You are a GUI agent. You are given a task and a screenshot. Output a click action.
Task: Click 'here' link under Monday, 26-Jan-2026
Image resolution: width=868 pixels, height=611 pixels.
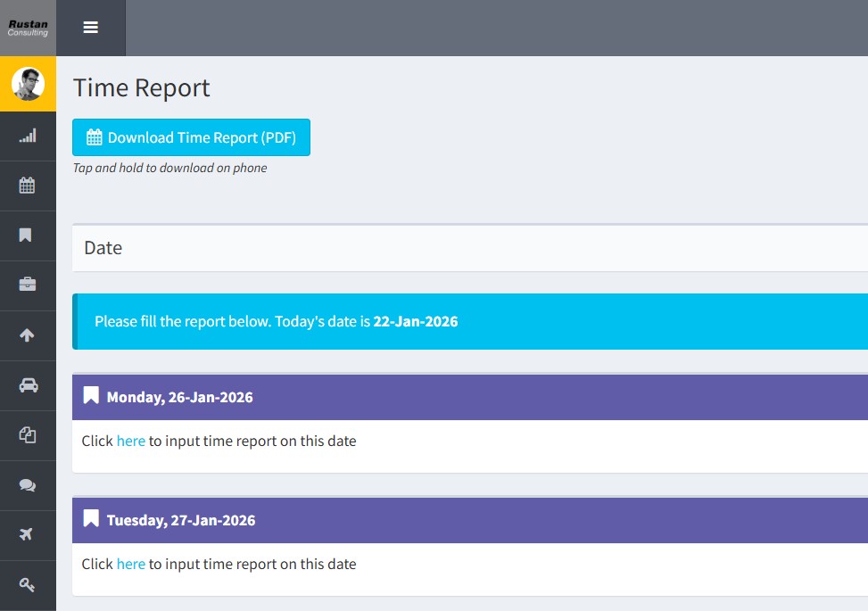point(130,441)
